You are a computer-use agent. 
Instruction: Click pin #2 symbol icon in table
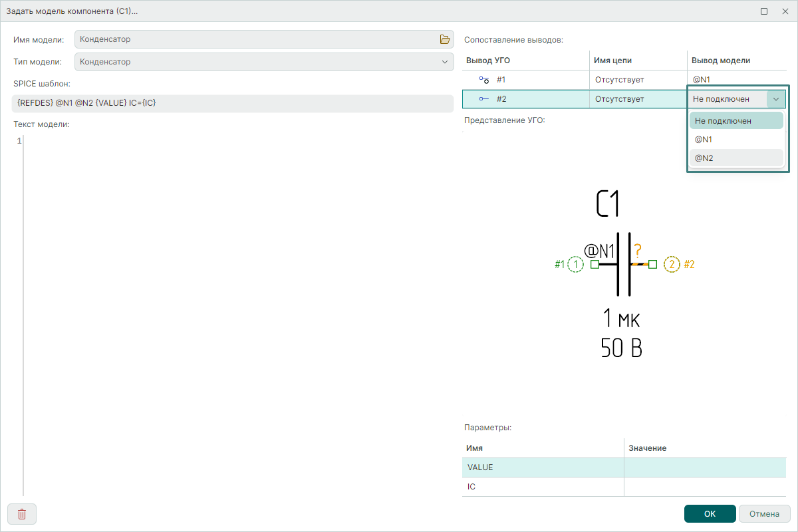484,99
